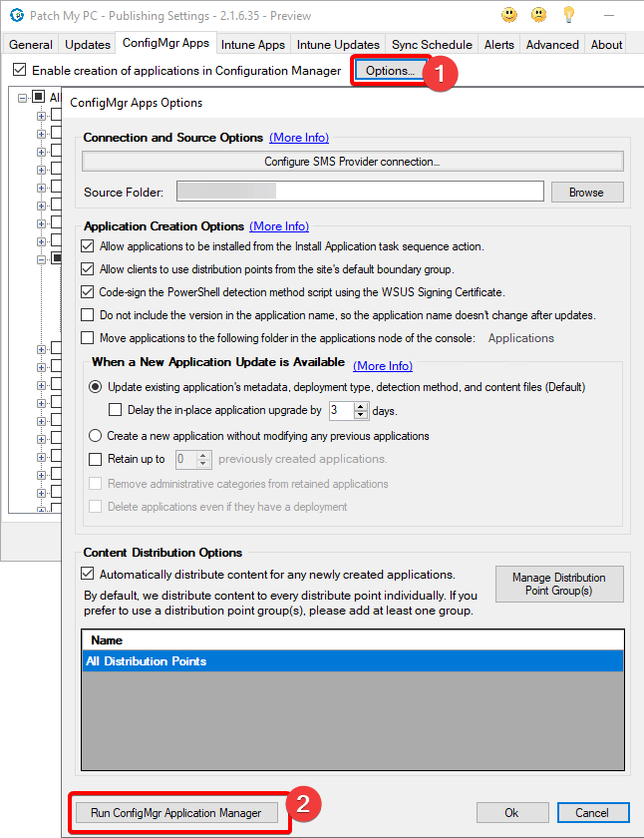Minimize the Publishing Settings window
This screenshot has width=644, height=838.
pos(609,16)
